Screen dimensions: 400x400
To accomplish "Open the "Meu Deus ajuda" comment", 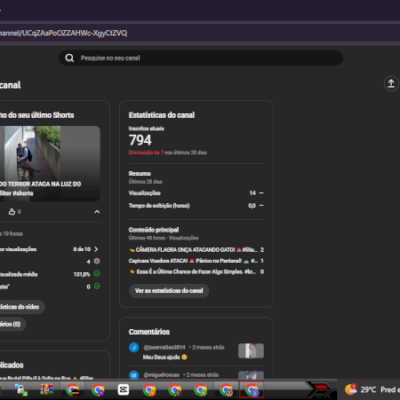I will [165, 357].
